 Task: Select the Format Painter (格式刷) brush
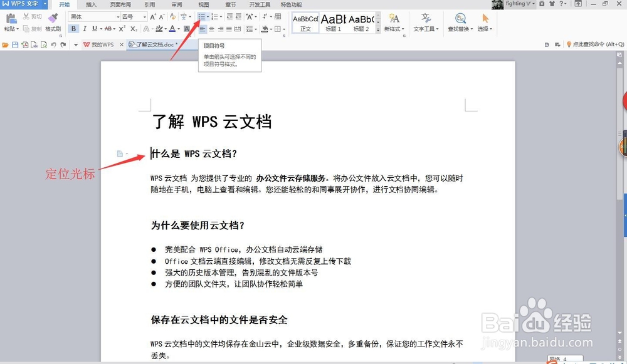(53, 23)
